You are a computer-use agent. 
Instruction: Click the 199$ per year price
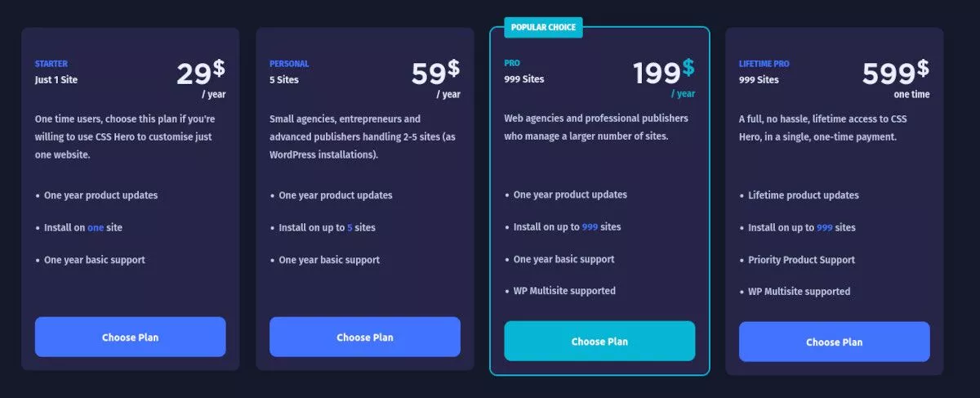tap(664, 78)
